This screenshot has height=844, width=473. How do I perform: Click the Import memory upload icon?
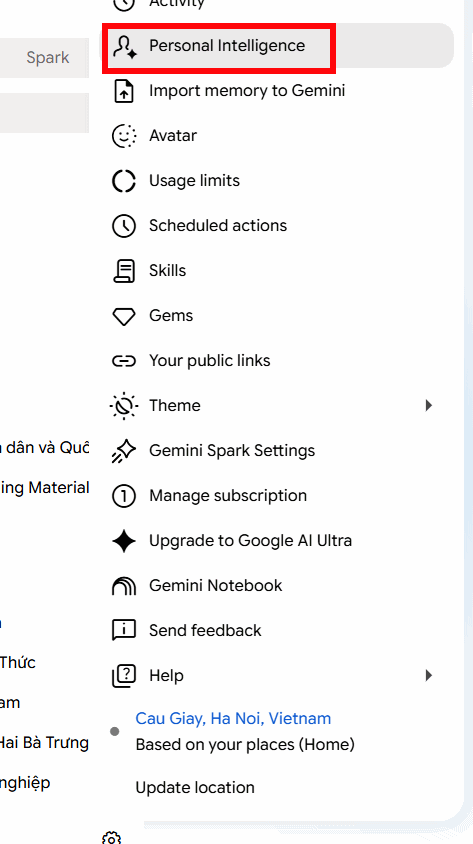point(124,91)
